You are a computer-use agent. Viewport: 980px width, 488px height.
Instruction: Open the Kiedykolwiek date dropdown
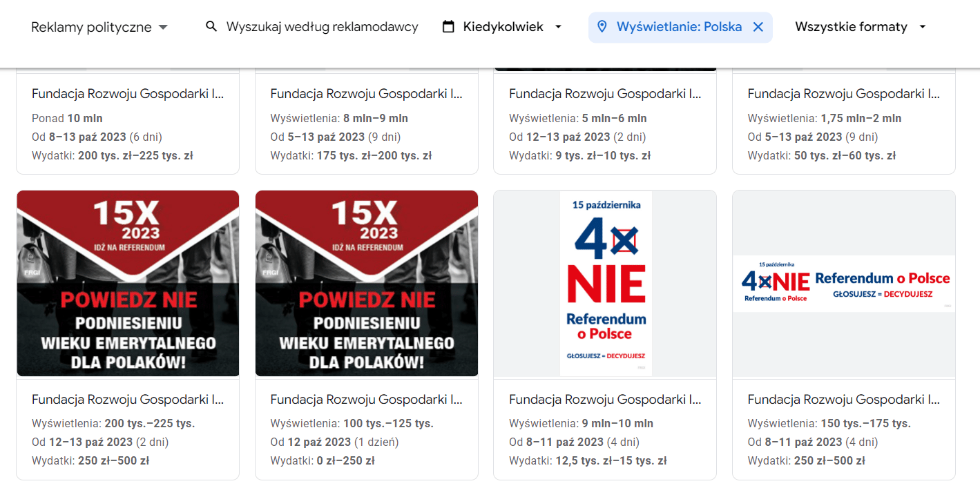(502, 27)
